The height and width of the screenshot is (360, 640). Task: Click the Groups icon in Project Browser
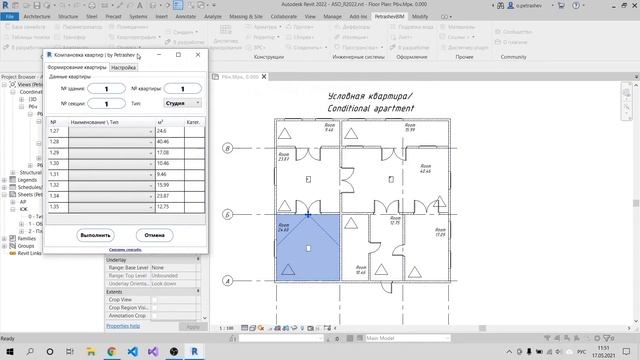[x=13, y=246]
